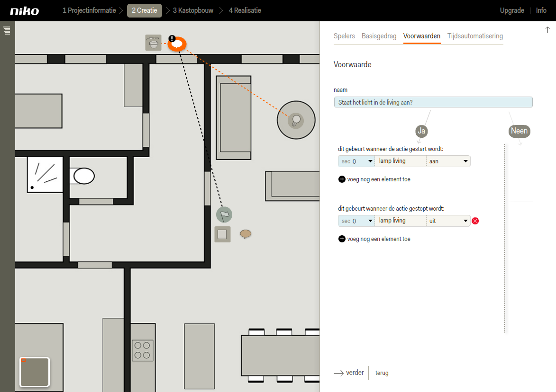Viewport: 556px width, 392px height.
Task: Go to step 4 Realisatie
Action: (x=245, y=10)
